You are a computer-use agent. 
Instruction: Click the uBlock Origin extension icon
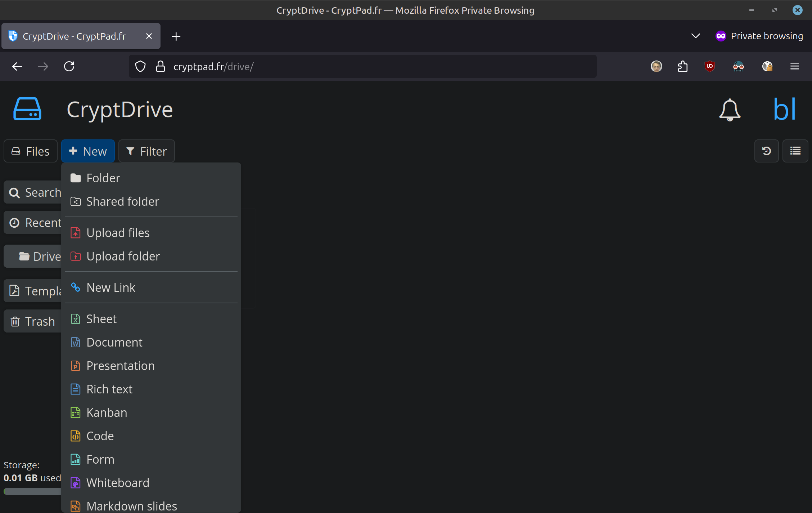[x=709, y=66]
